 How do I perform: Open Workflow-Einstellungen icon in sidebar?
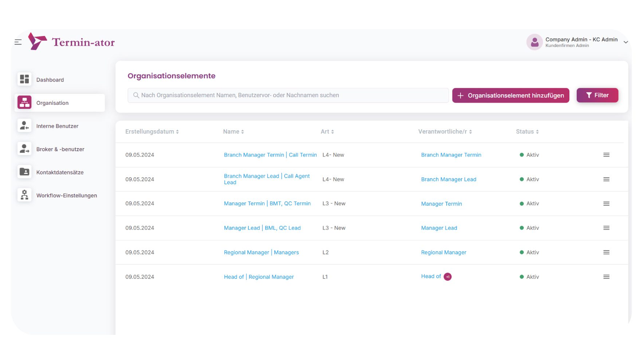[x=24, y=195]
